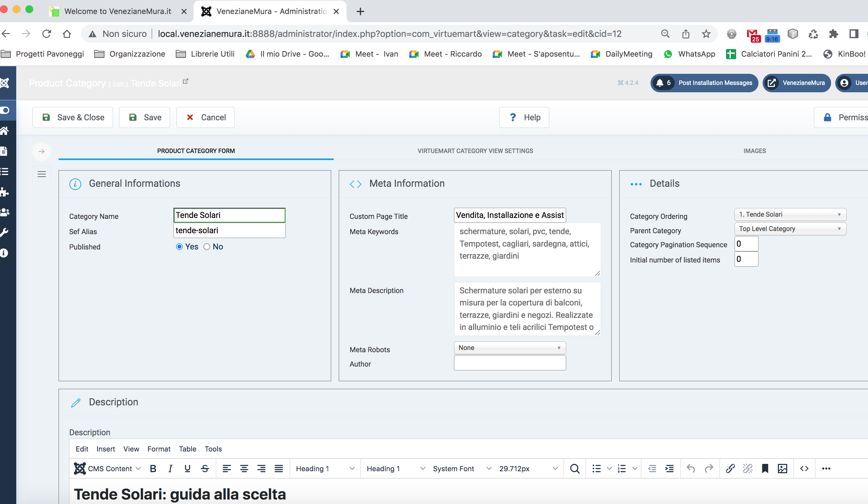Click the Bold formatting icon
The width and height of the screenshot is (868, 504).
pos(153,469)
